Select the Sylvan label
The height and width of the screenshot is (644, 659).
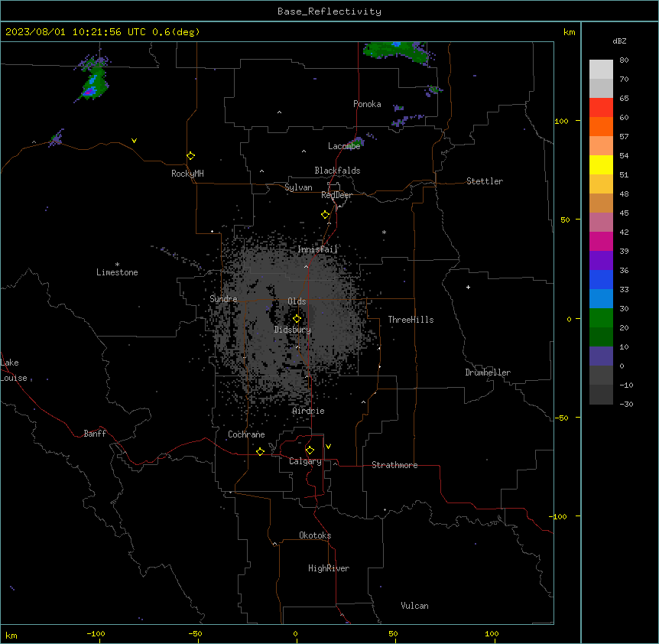click(x=298, y=187)
